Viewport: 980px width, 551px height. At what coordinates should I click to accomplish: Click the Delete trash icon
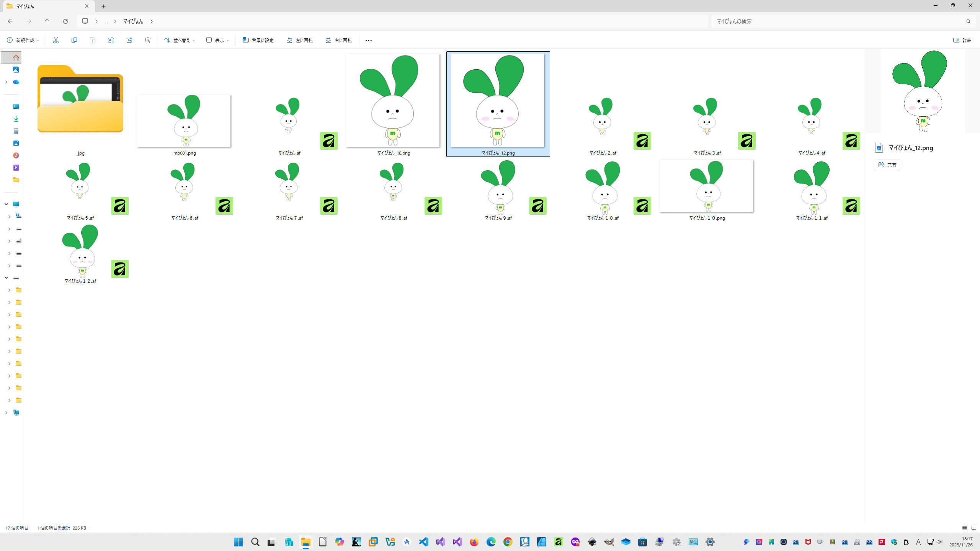tap(148, 40)
